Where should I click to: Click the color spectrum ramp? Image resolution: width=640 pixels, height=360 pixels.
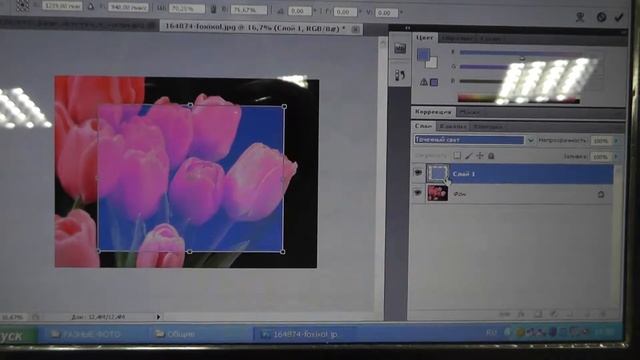pos(518,98)
